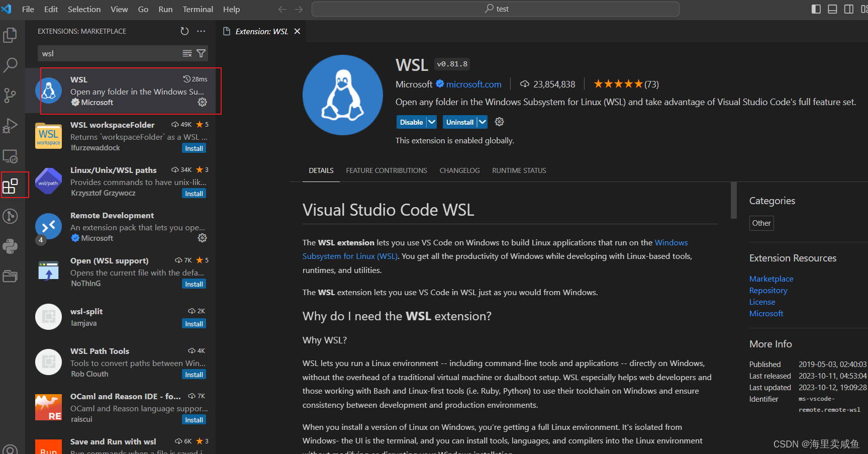Select the Extensions icon in activity bar

11,185
